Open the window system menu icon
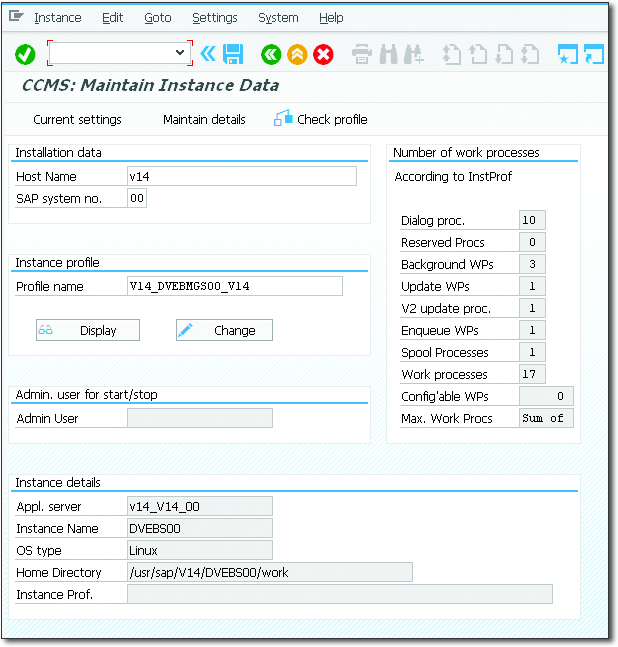Screen dimensions: 618x647 click(17, 16)
